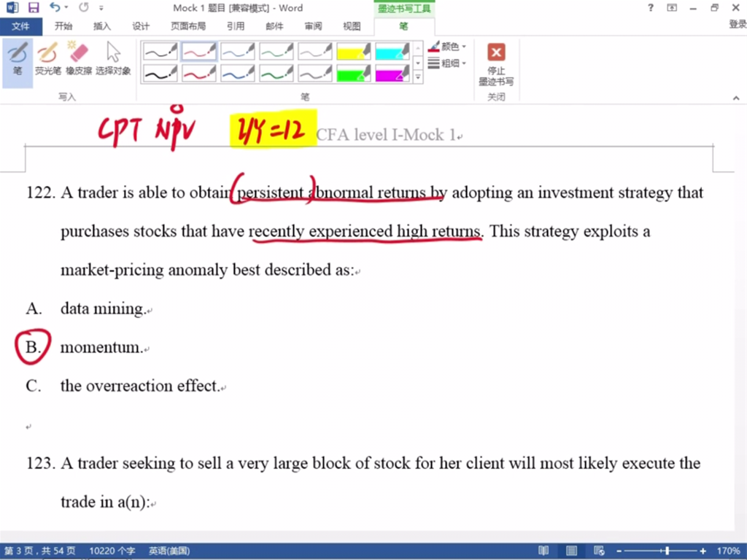
Task: Open the pen Color (颜色) dropdown
Action: 448,47
